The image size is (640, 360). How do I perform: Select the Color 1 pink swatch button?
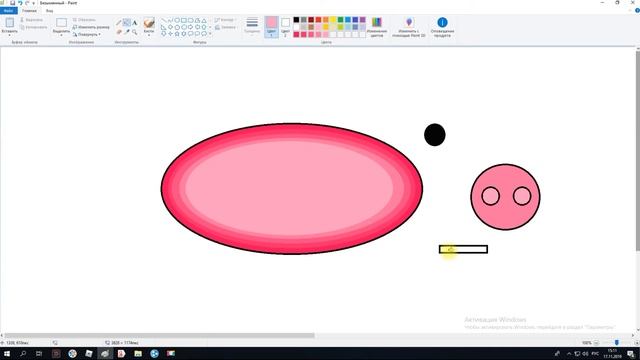[x=271, y=27]
